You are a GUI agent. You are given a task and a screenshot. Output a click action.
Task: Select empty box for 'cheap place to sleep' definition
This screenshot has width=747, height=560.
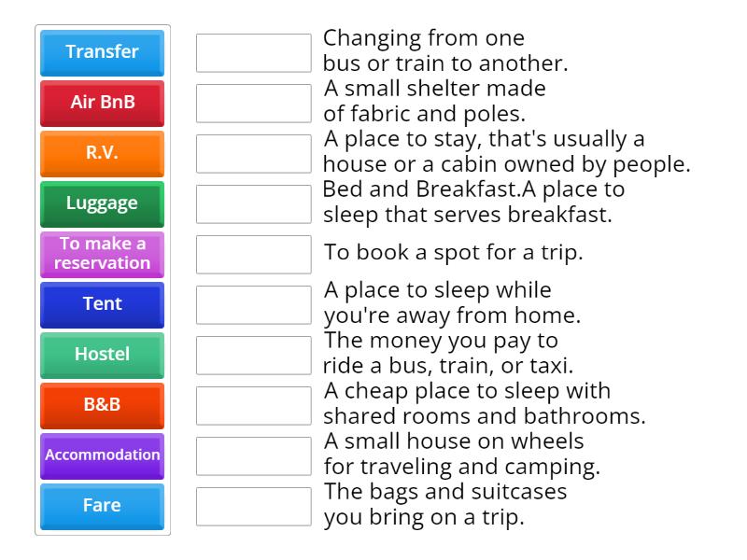[254, 406]
